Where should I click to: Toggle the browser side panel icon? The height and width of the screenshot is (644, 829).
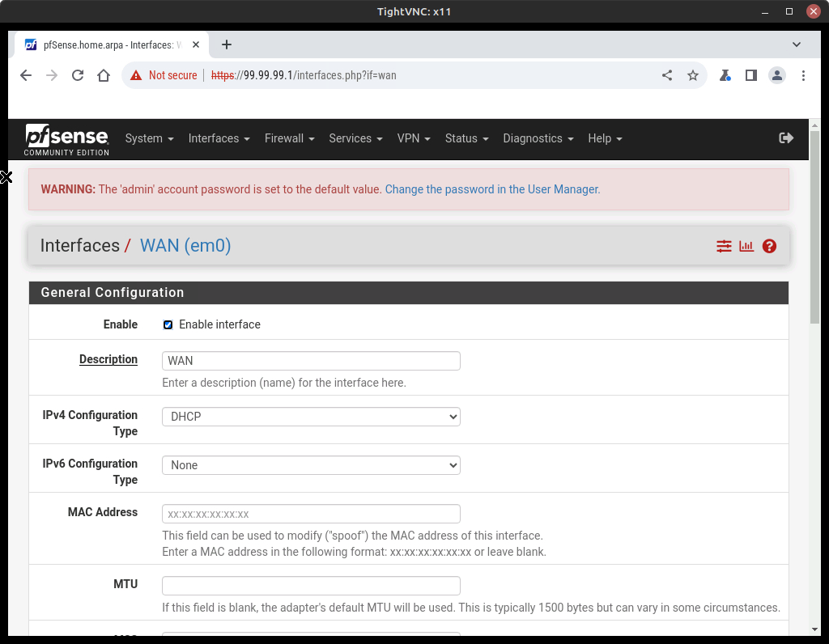[750, 75]
